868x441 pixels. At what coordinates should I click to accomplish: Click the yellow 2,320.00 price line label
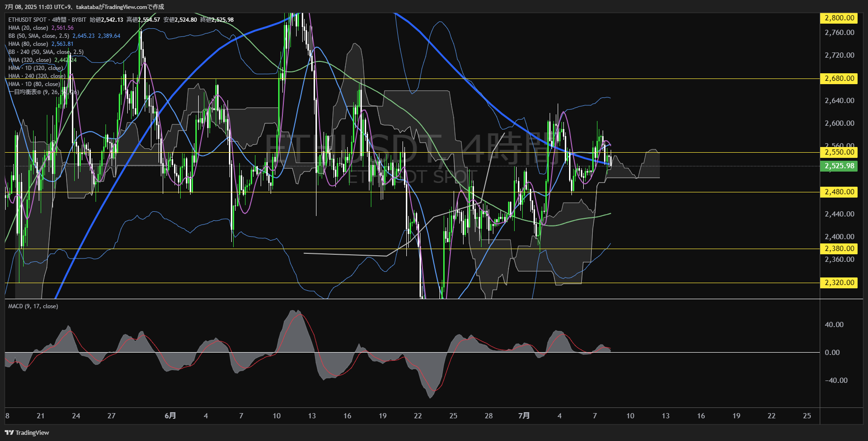(839, 283)
